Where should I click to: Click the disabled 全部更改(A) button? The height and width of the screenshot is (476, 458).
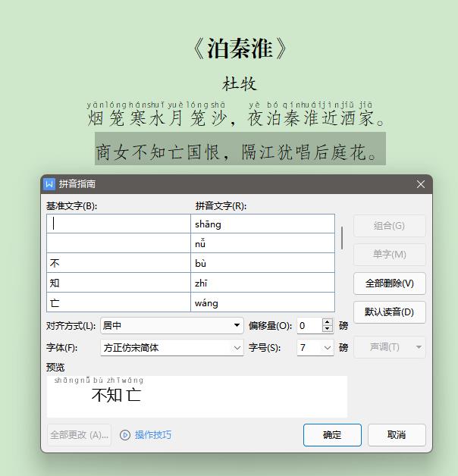tap(80, 435)
